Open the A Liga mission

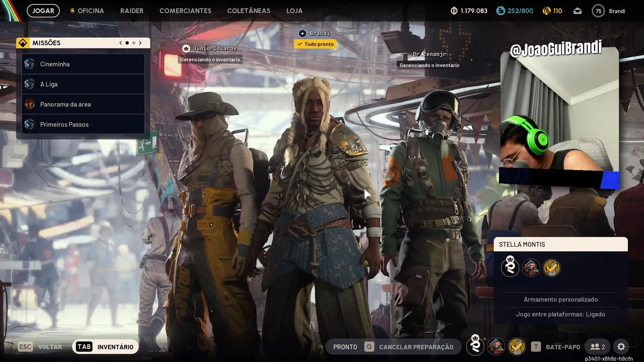click(x=83, y=84)
